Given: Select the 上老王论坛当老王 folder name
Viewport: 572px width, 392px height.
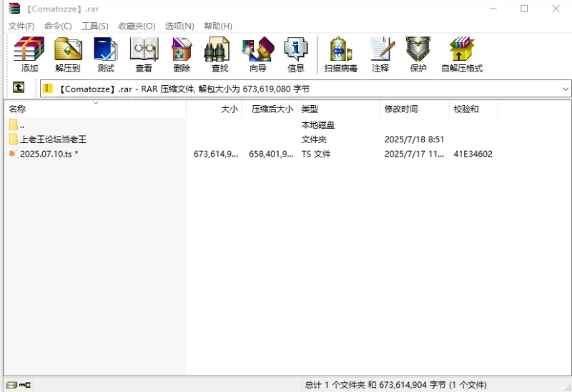Looking at the screenshot, I should point(53,139).
